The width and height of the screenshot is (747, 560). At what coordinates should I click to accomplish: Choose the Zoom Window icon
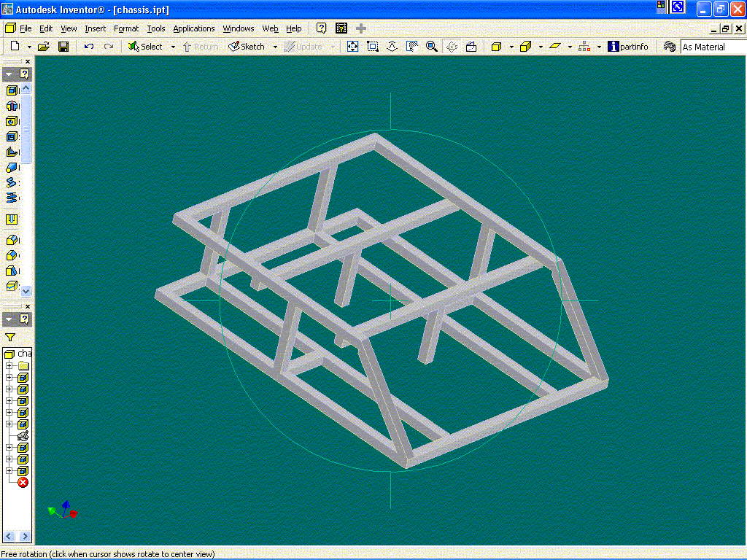pyautogui.click(x=373, y=46)
